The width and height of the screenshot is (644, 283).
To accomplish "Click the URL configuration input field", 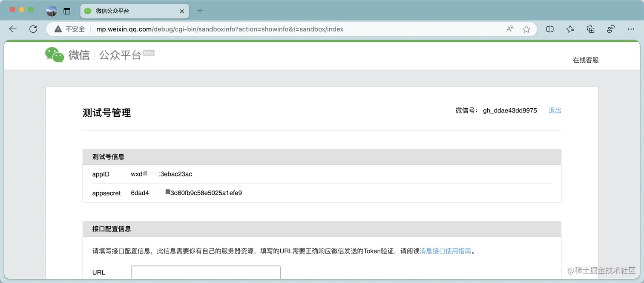I will coord(205,273).
